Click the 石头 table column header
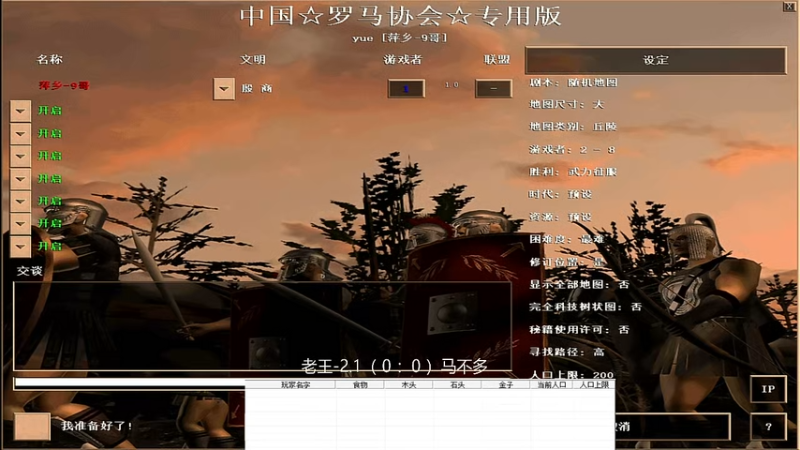800x450 pixels. click(x=458, y=385)
